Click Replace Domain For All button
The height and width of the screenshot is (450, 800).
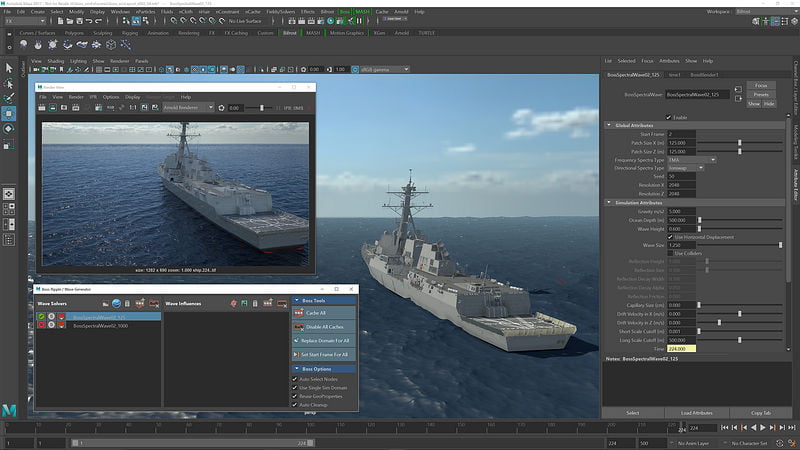(x=323, y=340)
